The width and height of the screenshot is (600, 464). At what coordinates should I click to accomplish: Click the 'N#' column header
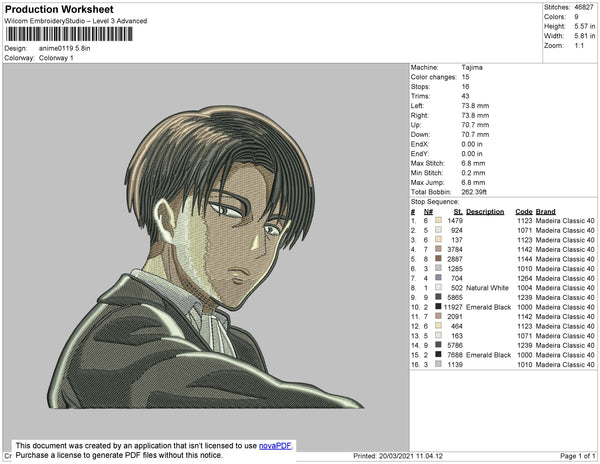tap(428, 212)
